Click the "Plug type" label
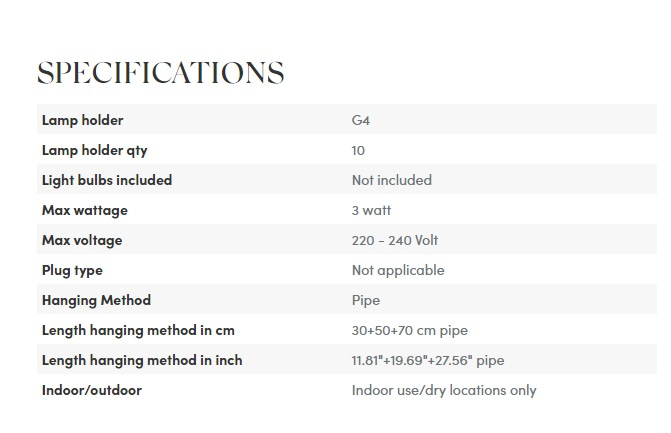The image size is (671, 433). (72, 270)
